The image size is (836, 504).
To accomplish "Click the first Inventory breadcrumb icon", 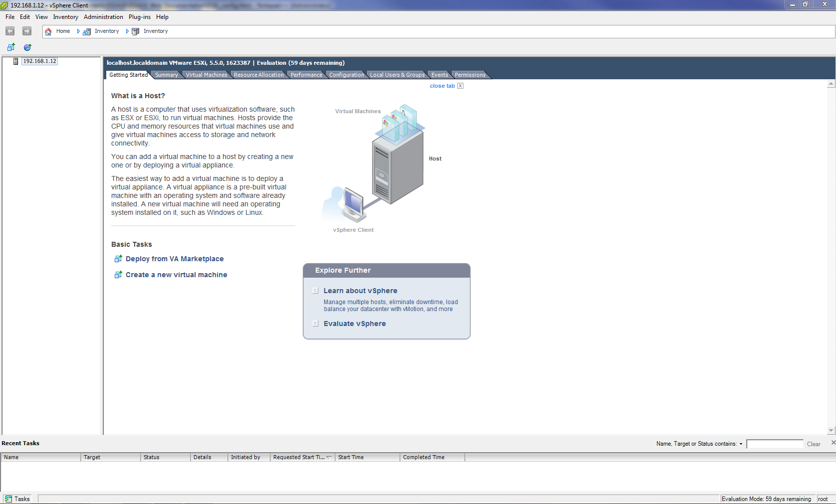I will pyautogui.click(x=87, y=31).
